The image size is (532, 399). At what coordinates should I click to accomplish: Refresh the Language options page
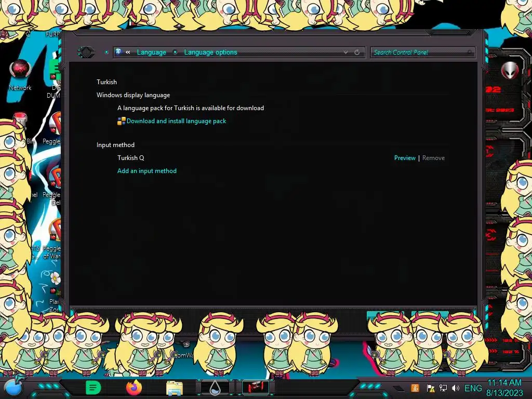357,52
